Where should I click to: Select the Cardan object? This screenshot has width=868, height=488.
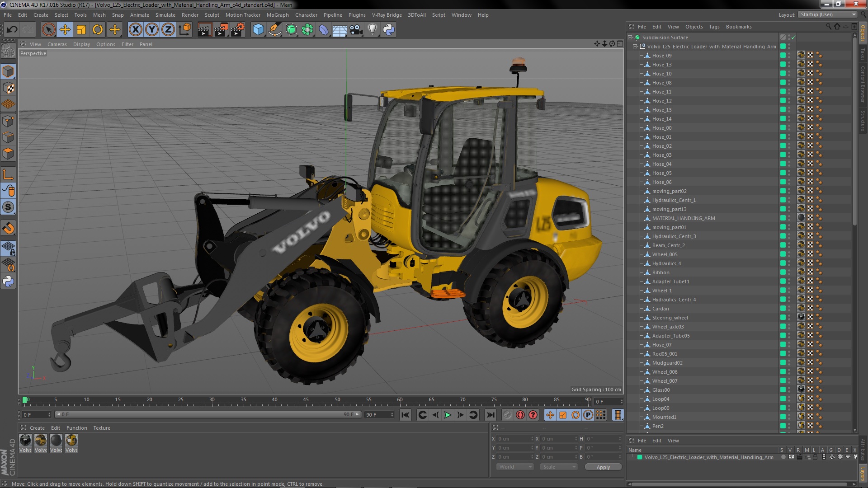[660, 309]
